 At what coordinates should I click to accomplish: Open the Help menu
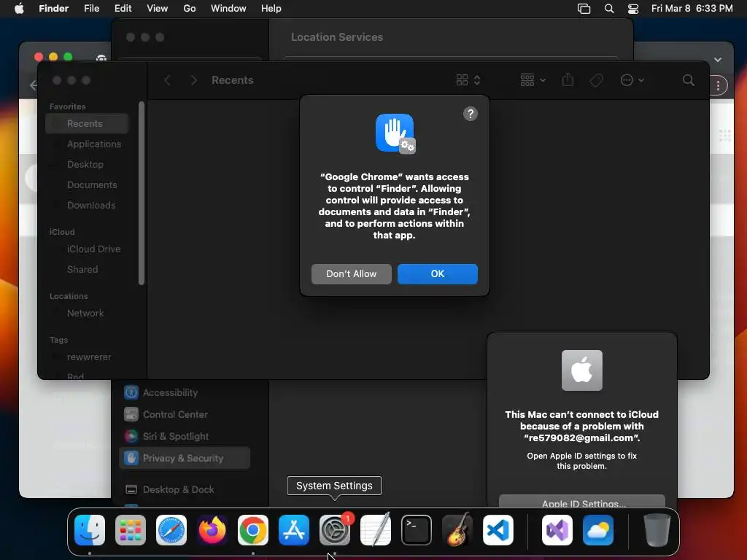point(271,9)
